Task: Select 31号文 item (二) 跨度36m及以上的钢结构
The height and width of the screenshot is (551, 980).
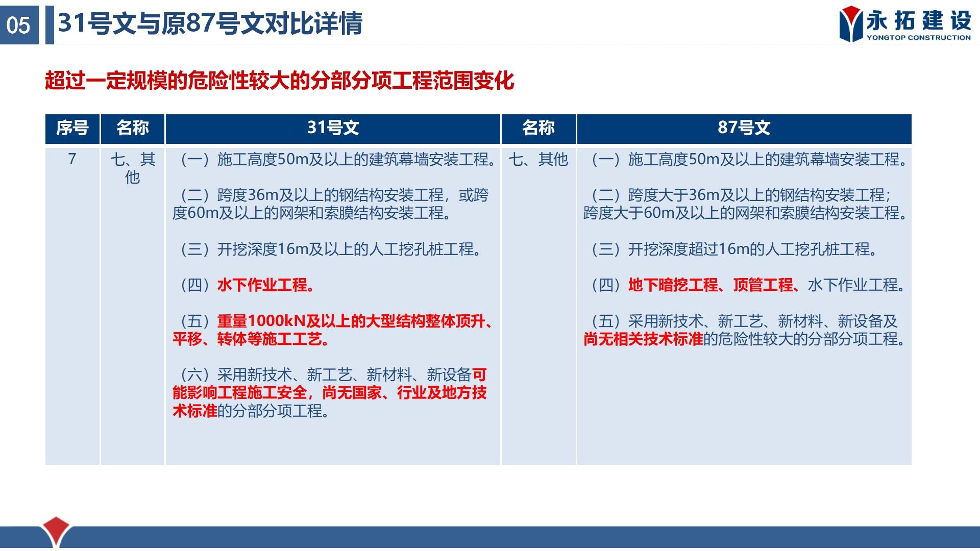Action: tap(331, 204)
